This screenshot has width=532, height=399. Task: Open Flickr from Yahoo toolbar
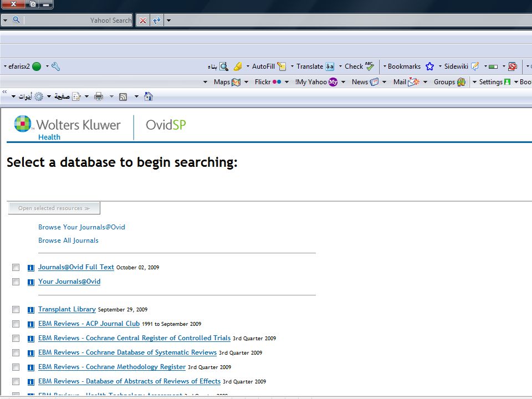(268, 82)
